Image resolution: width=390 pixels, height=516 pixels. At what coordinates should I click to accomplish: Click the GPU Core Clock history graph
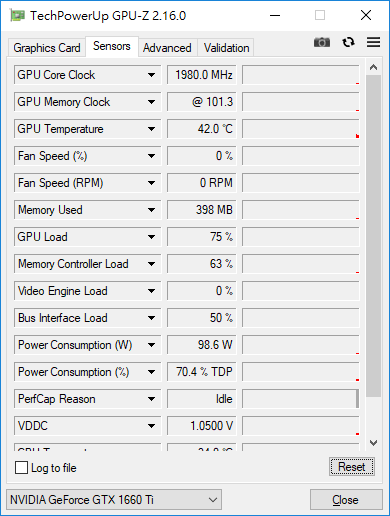point(301,75)
